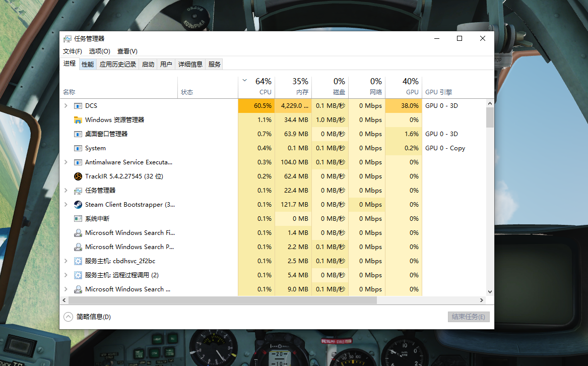Image resolution: width=588 pixels, height=366 pixels.
Task: Select the TrackIR 5.4.2.27545 (32 位) row name
Action: [x=124, y=176]
